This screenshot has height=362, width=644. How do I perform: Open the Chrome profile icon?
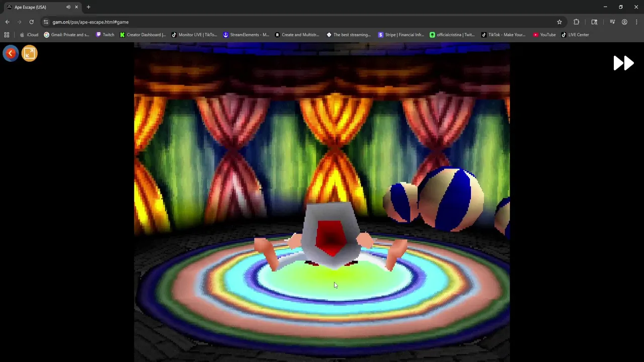(x=624, y=22)
